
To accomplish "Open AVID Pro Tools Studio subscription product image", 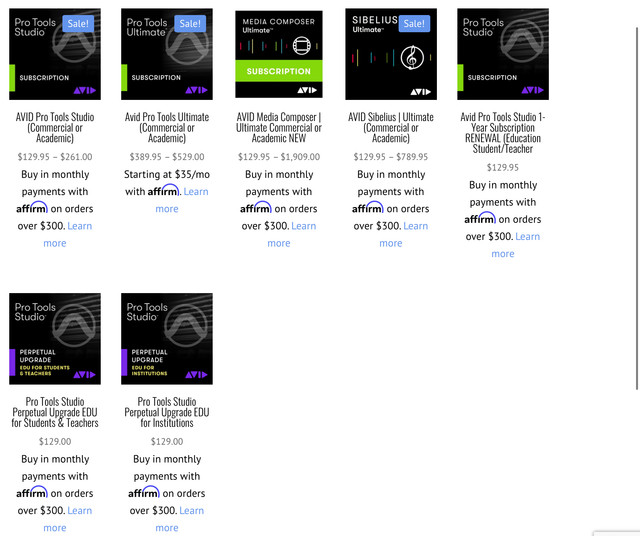I will [55, 54].
